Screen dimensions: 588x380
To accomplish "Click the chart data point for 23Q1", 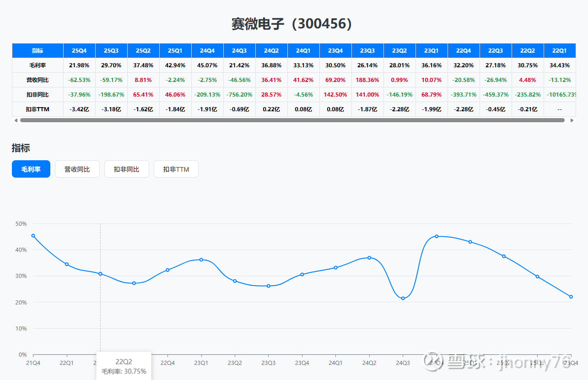I will [201, 260].
